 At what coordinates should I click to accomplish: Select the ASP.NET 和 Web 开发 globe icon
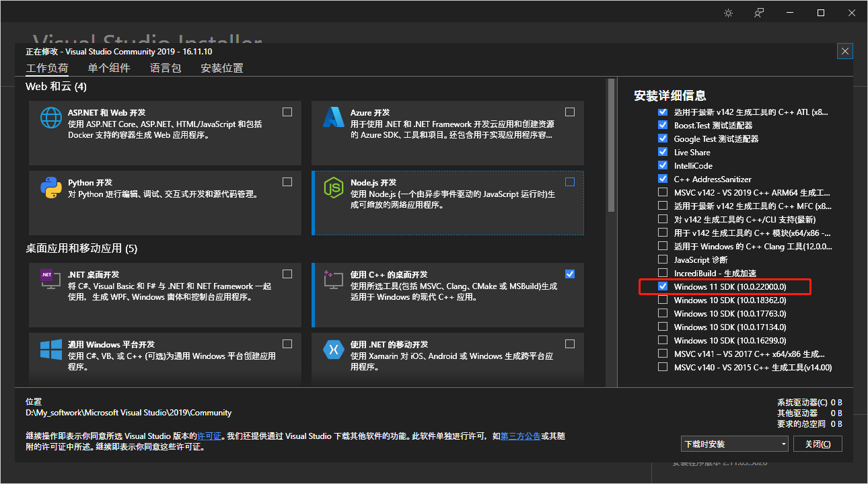pos(50,118)
